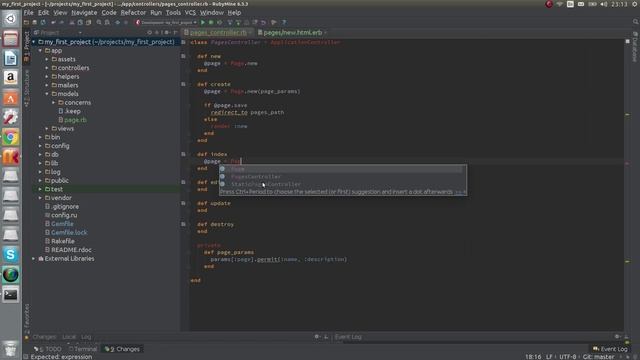The width and height of the screenshot is (640, 360).
Task: Open Trash in the dock
Action: [x=11, y=349]
